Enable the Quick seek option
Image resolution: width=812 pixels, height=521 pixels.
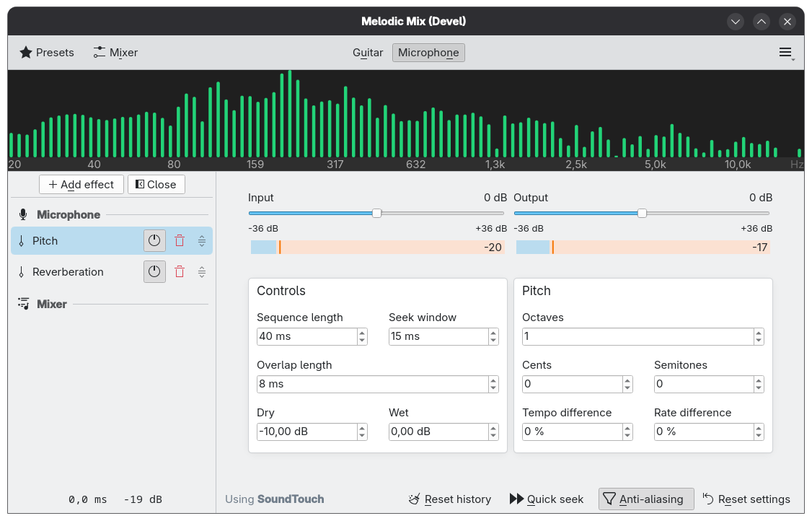[x=547, y=499]
